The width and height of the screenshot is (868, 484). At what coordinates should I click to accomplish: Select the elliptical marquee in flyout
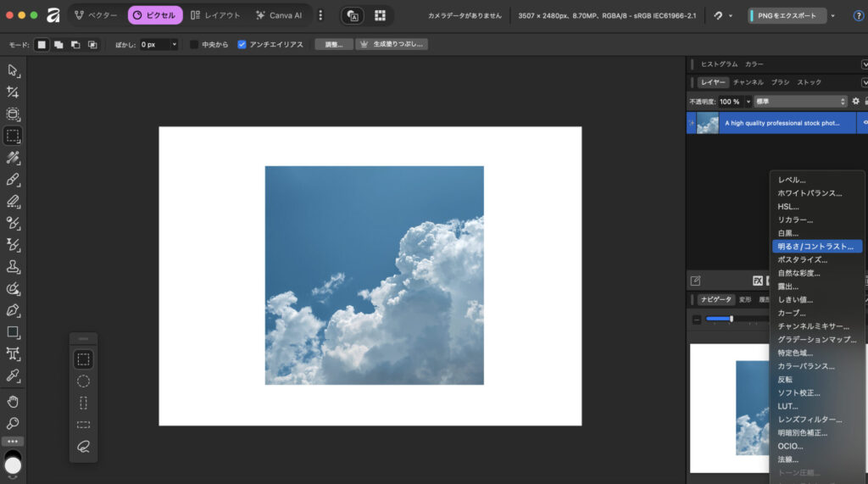[x=83, y=381]
